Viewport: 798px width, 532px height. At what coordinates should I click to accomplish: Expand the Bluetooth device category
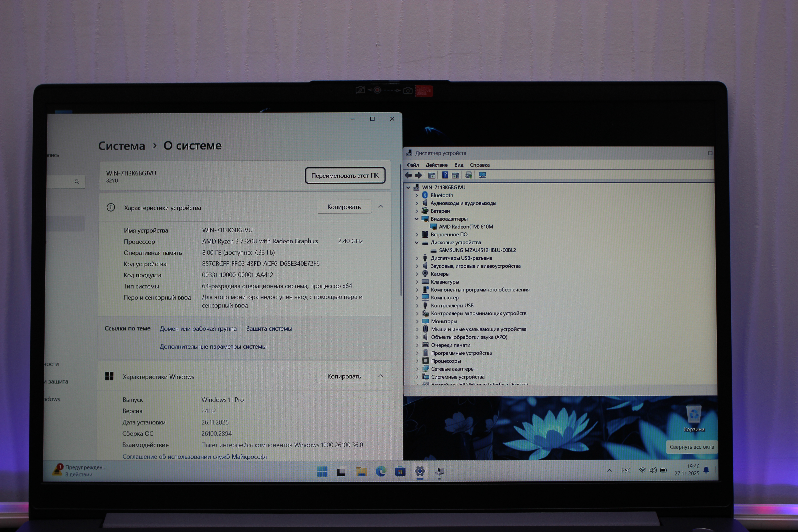click(417, 195)
